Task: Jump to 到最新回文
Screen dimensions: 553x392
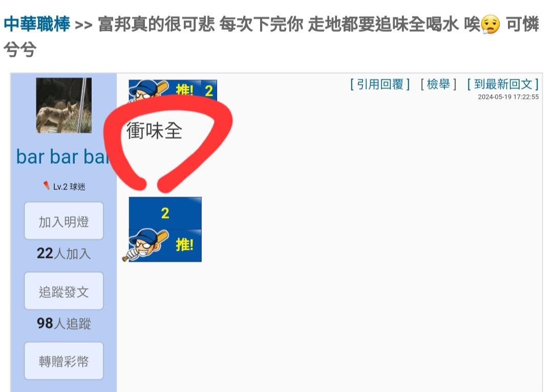Action: coord(503,84)
